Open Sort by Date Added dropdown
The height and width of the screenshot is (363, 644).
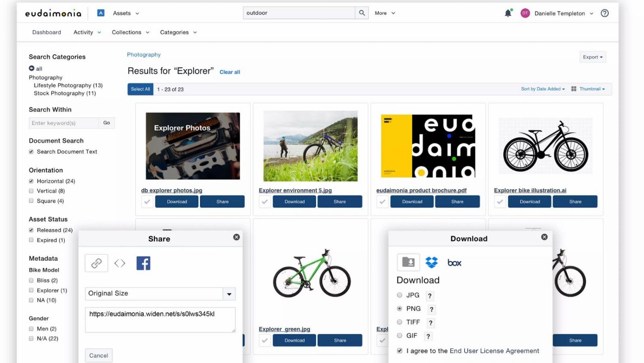(543, 89)
